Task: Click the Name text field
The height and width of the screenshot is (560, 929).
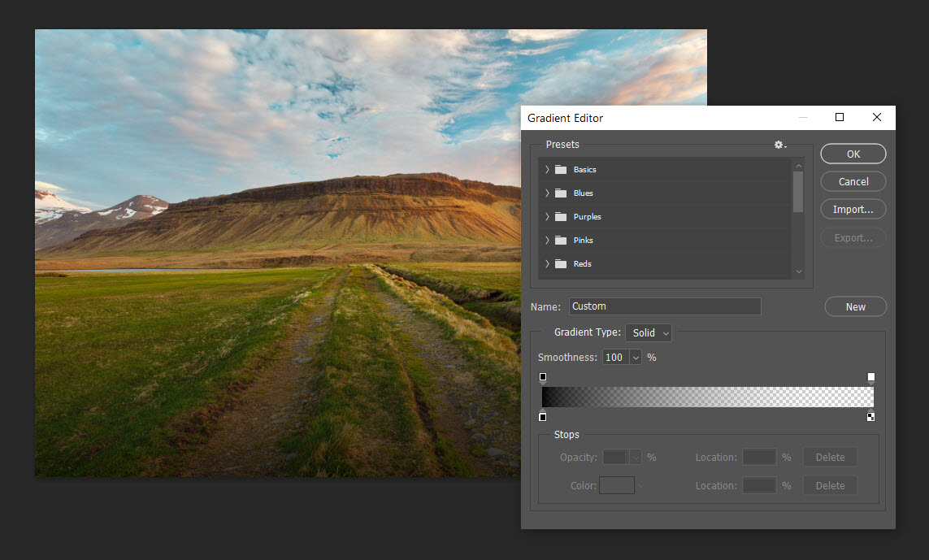Action: pyautogui.click(x=665, y=306)
